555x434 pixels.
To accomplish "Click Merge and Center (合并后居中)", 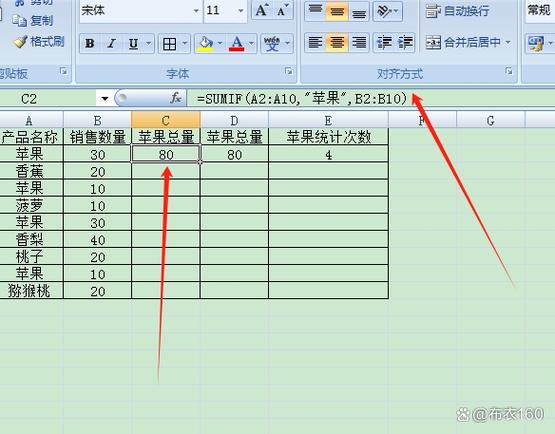I will point(464,43).
